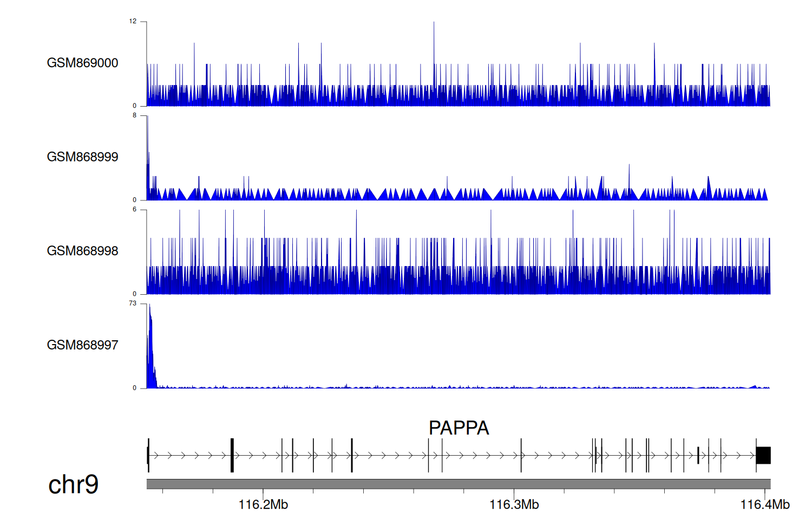Select the GSM868999 track label
This screenshot has height=531, width=812.
pos(82,157)
